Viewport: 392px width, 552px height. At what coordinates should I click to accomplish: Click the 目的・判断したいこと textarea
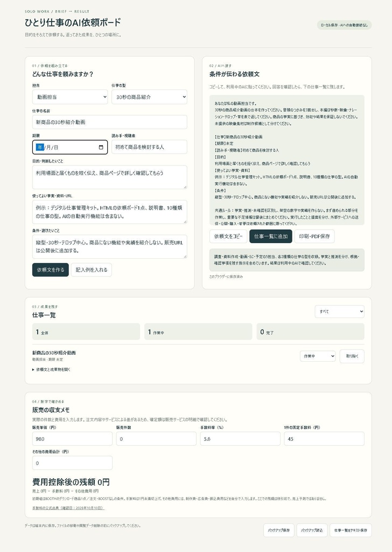pyautogui.click(x=110, y=177)
